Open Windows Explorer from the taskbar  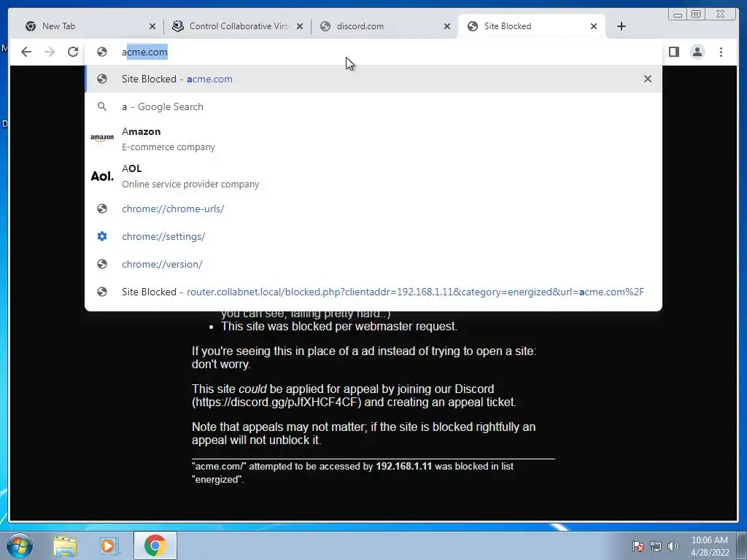[65, 545]
